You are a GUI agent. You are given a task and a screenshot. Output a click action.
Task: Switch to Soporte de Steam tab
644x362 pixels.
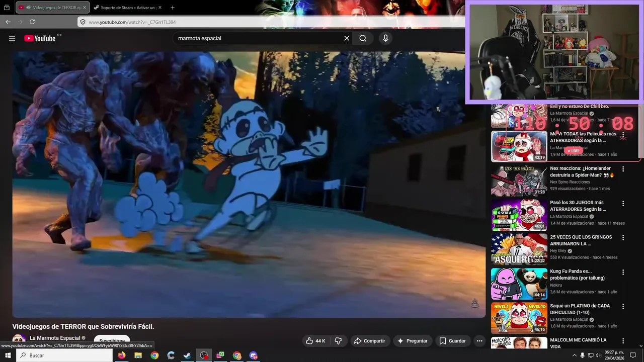(128, 8)
